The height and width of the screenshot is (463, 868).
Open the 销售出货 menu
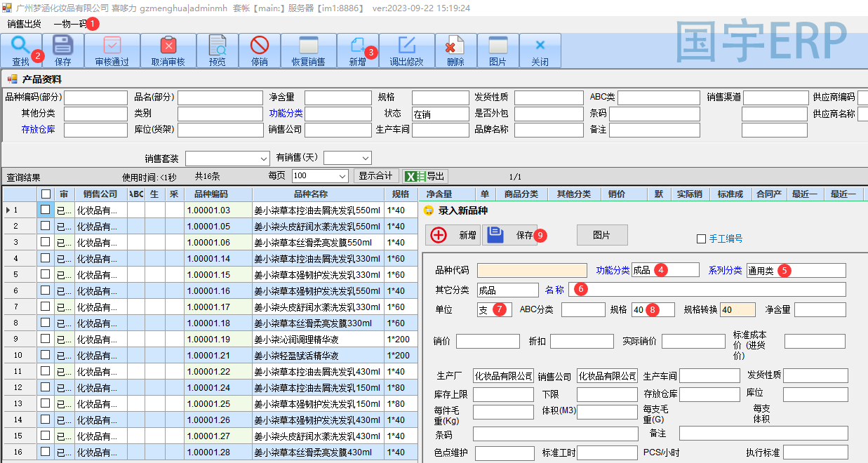24,24
